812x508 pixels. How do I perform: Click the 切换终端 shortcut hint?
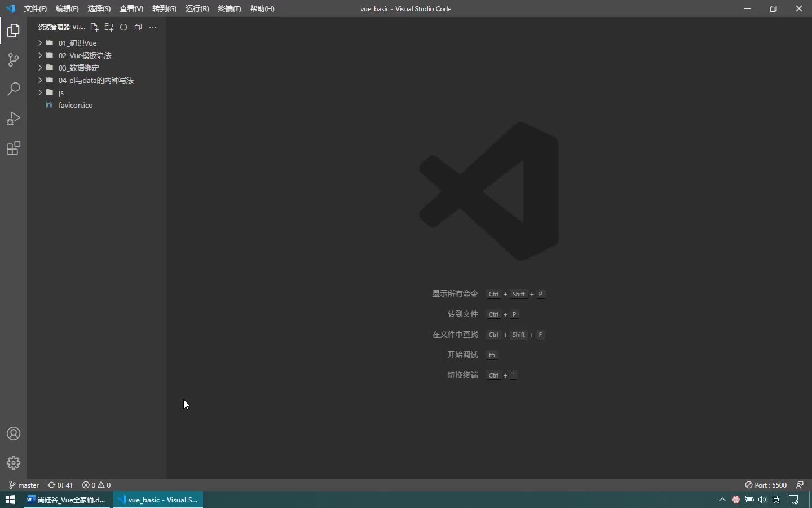[x=462, y=375]
